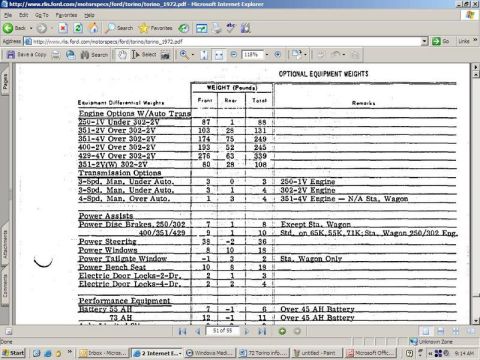Click the Adobe email document icon
This screenshot has height=360, width=480.
coord(70,55)
